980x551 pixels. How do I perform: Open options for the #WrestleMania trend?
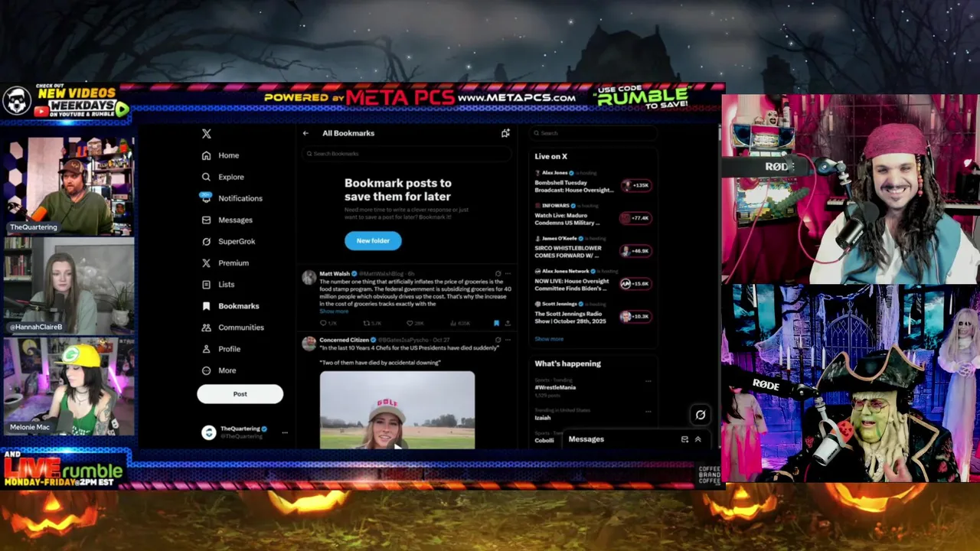[x=648, y=381]
